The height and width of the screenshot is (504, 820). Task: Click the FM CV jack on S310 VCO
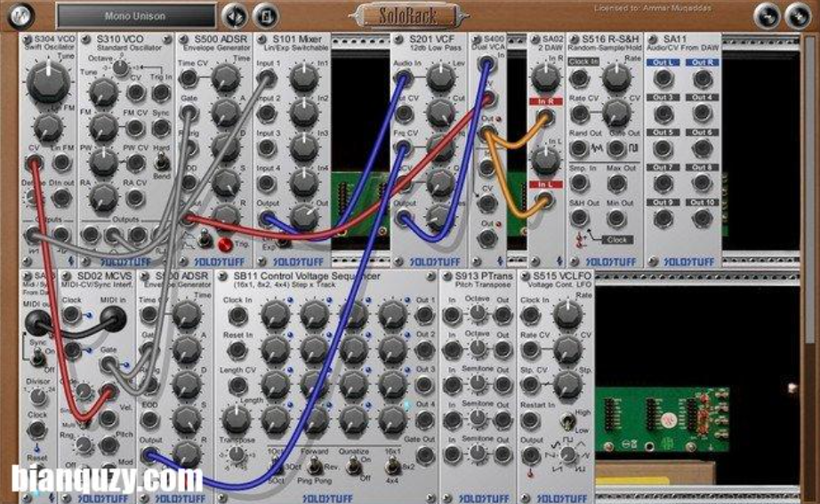[135, 128]
